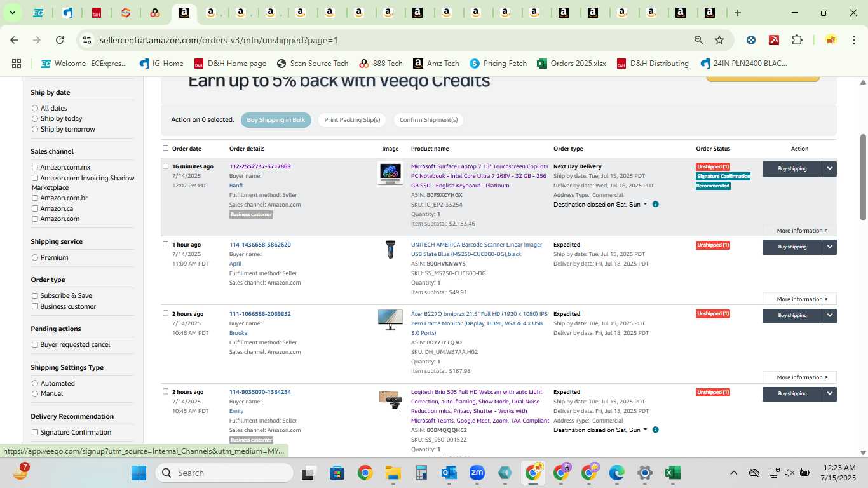This screenshot has width=868, height=488.
Task: Open dropdown next to Buy shipping for Brooke order
Action: (829, 316)
